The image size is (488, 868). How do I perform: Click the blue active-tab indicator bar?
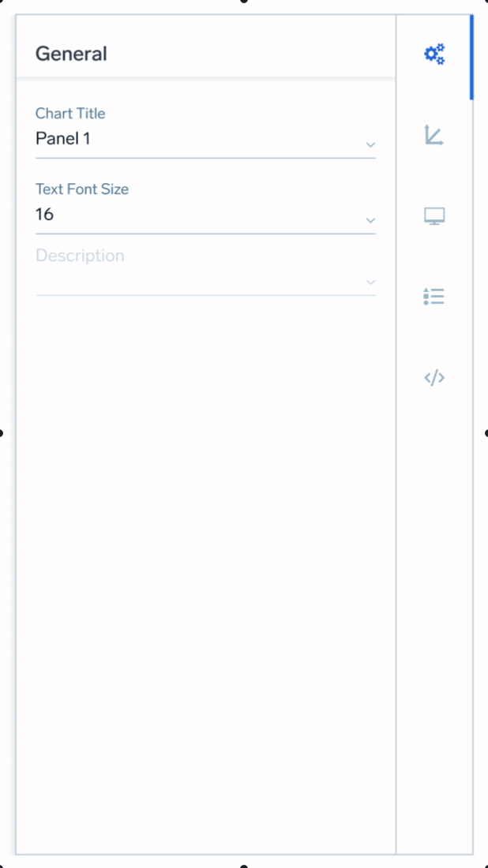point(471,57)
